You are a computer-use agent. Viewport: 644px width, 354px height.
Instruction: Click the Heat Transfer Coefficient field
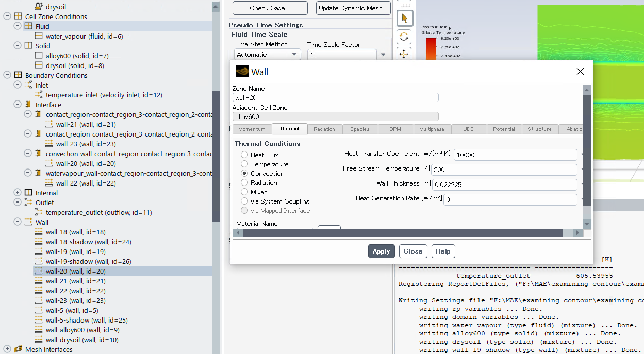(x=516, y=155)
